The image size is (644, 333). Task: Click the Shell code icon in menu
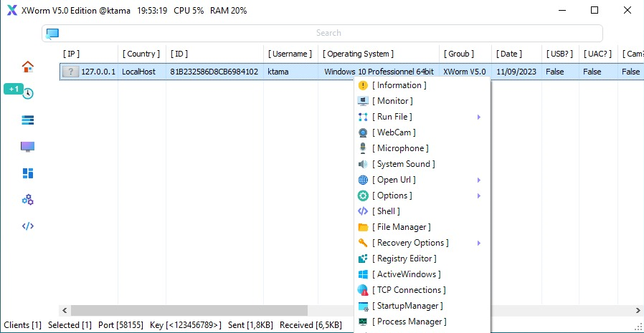[363, 211]
